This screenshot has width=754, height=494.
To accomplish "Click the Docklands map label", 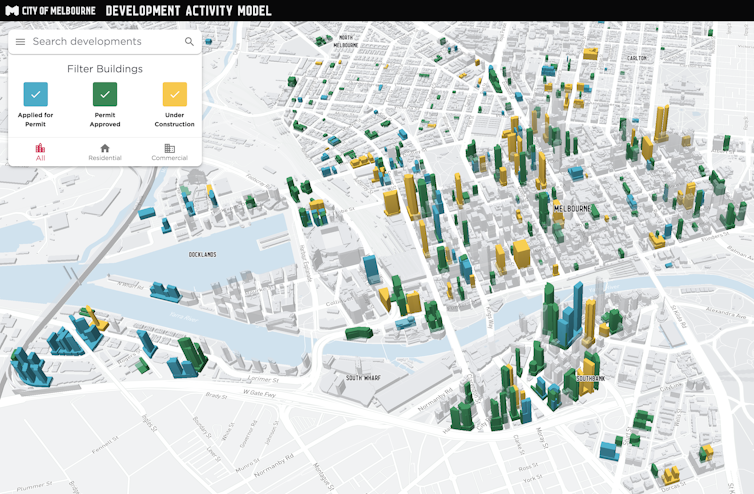I will click(x=202, y=254).
